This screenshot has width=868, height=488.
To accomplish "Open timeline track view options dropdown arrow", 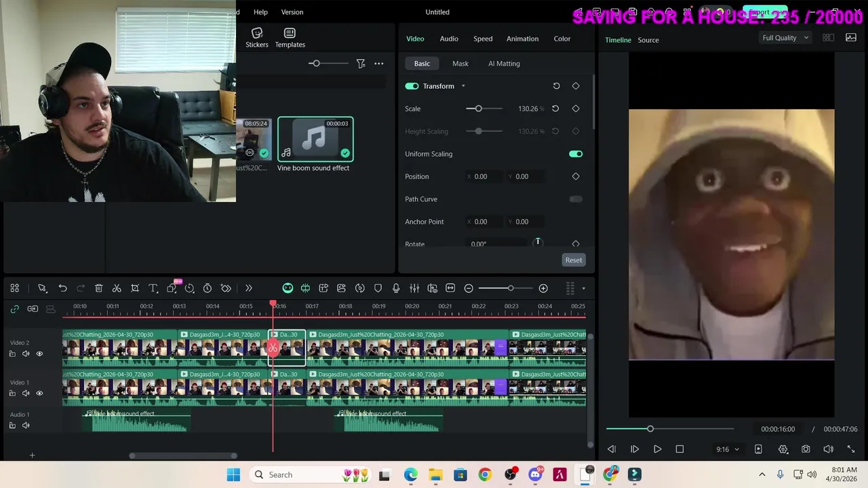I will pyautogui.click(x=583, y=289).
